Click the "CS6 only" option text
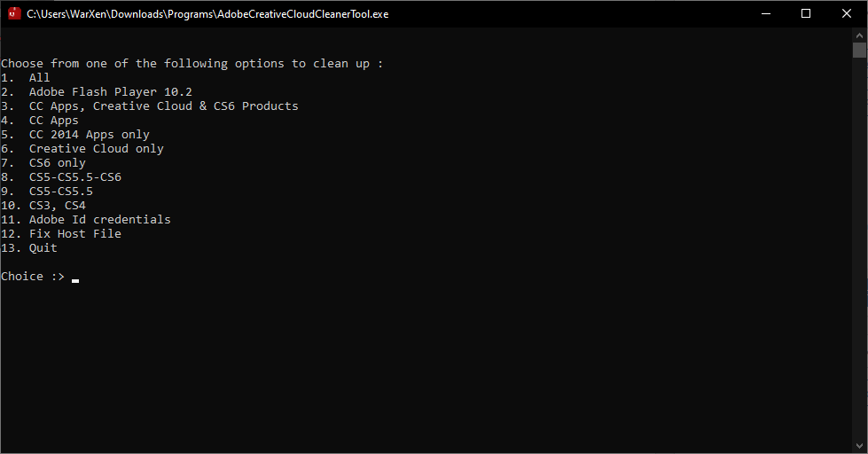Viewport: 868px width, 454px height. (x=57, y=163)
